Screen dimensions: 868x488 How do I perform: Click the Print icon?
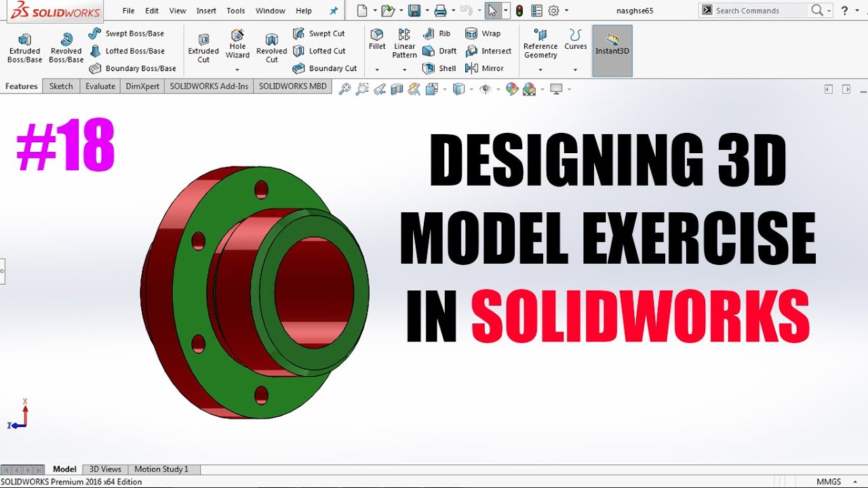coord(440,10)
